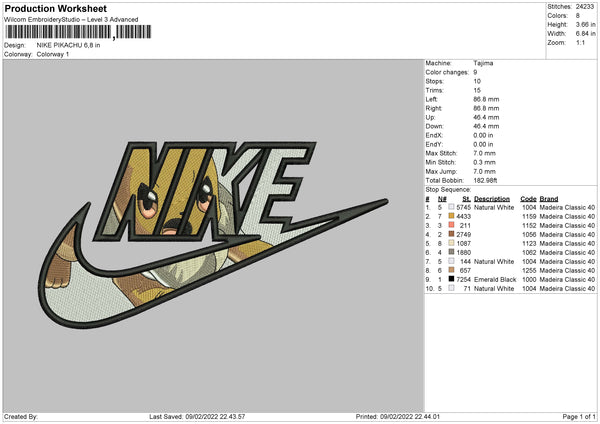Click the Production Worksheet title
This screenshot has width=600, height=424.
55,8
